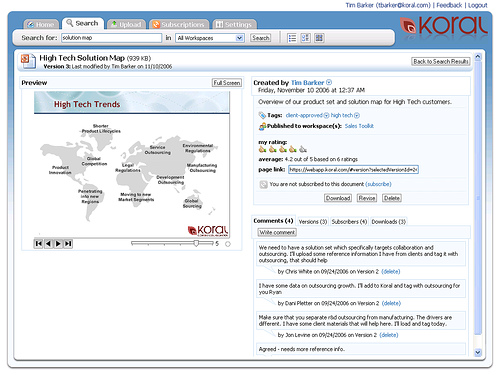Screen dimensions: 500x375
Task: Rate three thumbs-up
Action: 283,149
